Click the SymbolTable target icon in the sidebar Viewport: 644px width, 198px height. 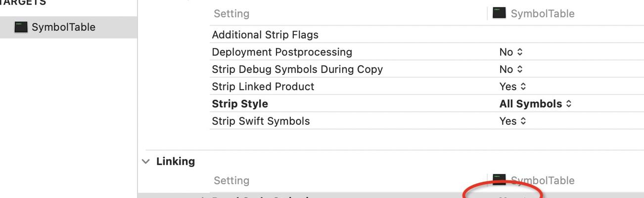click(x=21, y=27)
